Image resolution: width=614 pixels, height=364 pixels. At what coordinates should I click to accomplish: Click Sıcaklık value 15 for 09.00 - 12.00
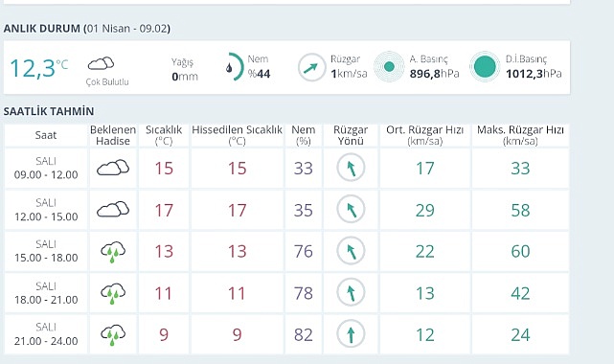pos(164,169)
